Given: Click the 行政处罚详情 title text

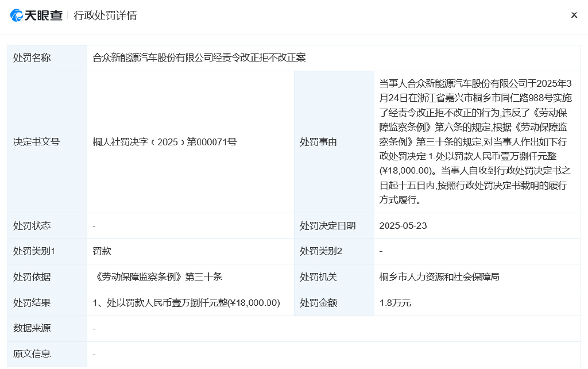Looking at the screenshot, I should click(x=105, y=16).
